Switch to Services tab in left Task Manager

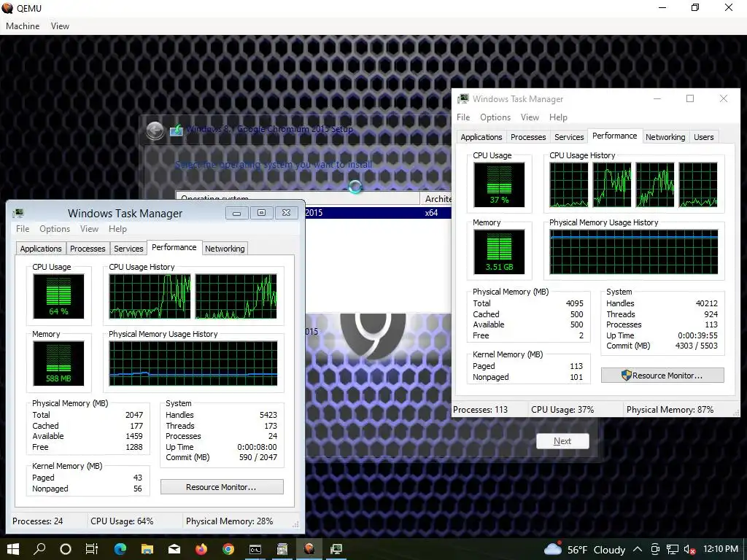click(128, 249)
